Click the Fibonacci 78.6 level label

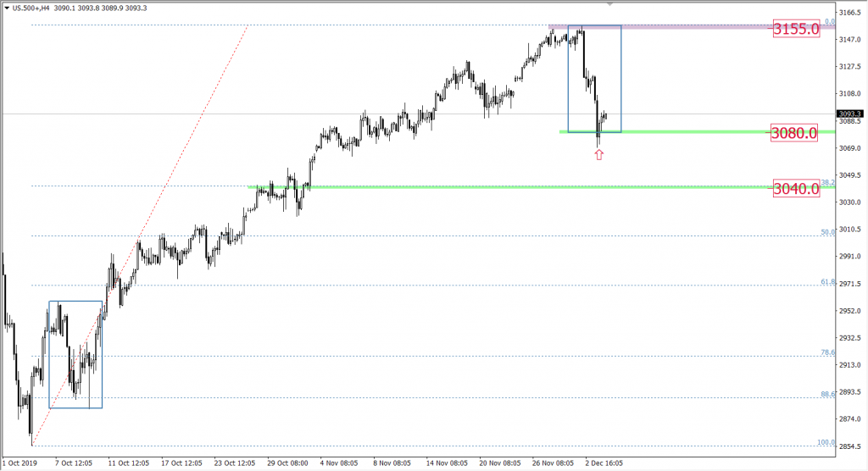tap(827, 352)
